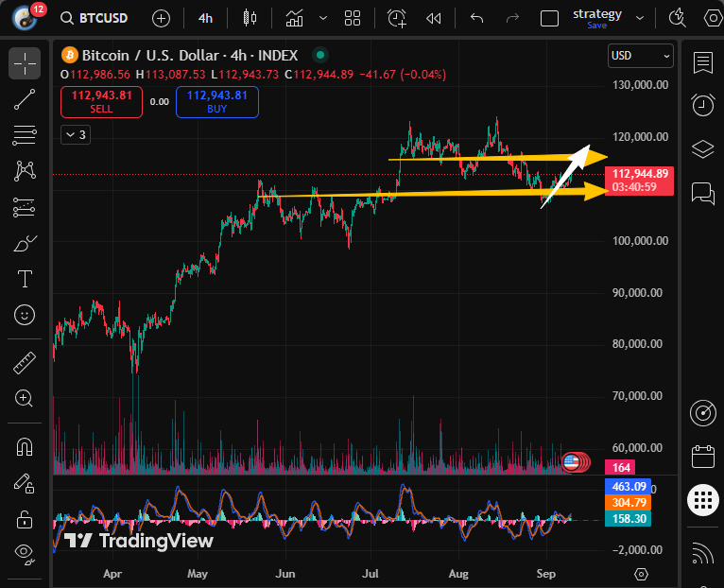Viewport: 724px width, 588px height.
Task: Expand the indicators favorites dropdown arrow
Action: [323, 18]
